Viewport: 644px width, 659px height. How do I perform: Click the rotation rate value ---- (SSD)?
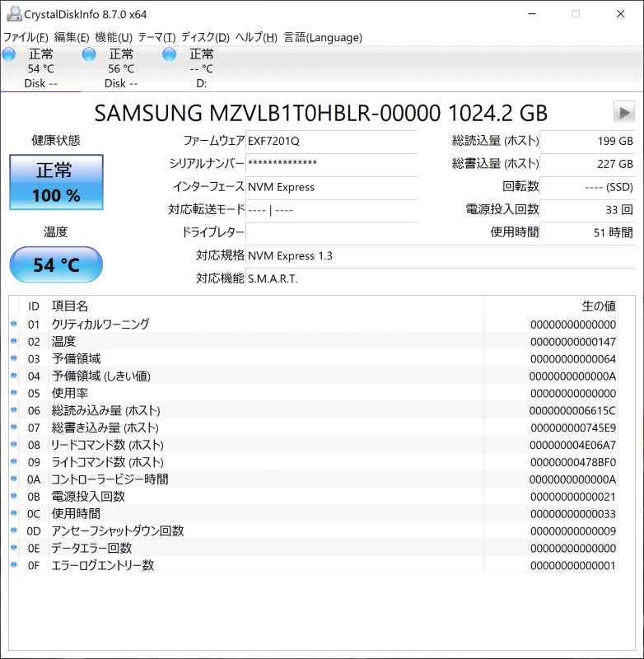tap(587, 187)
